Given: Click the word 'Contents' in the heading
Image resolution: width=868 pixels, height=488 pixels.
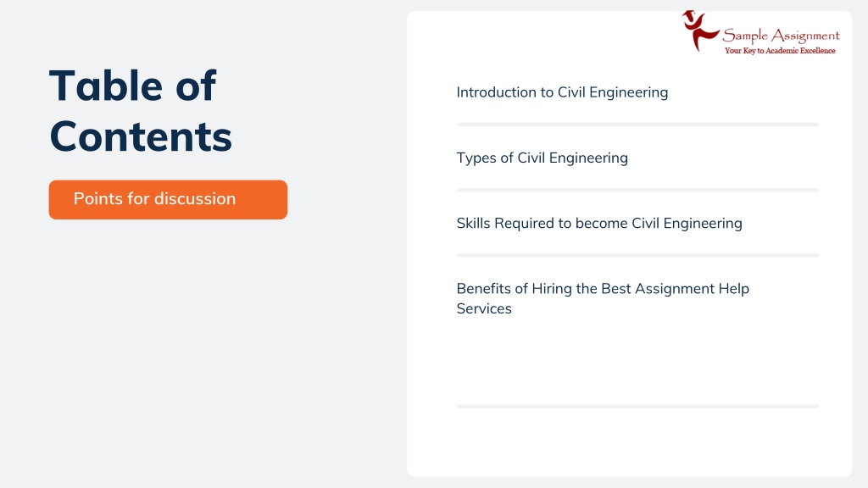Looking at the screenshot, I should tap(141, 136).
